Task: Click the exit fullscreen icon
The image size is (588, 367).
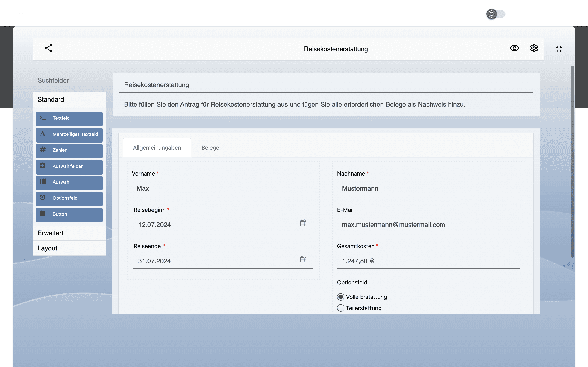Action: pos(559,49)
